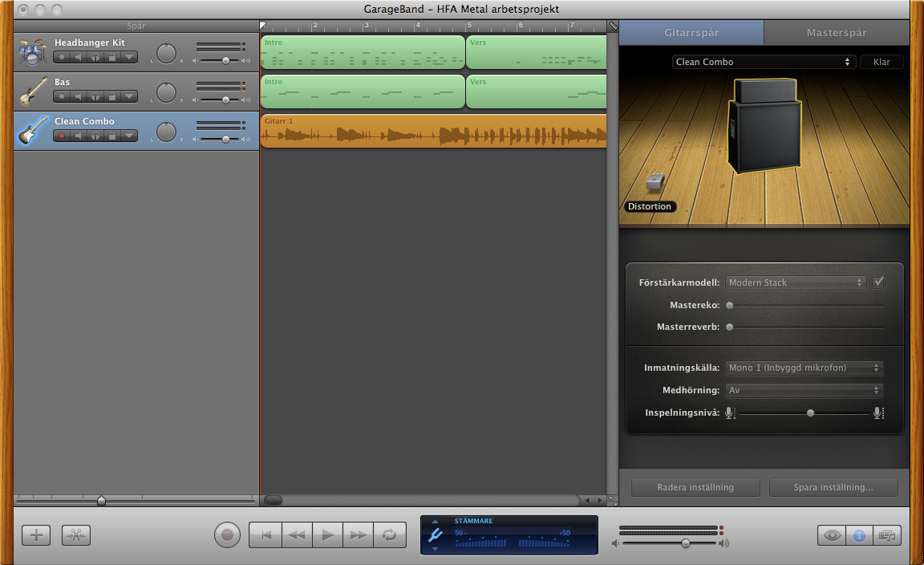Click the high input level microphone icon
Image resolution: width=924 pixels, height=565 pixels.
tap(878, 413)
